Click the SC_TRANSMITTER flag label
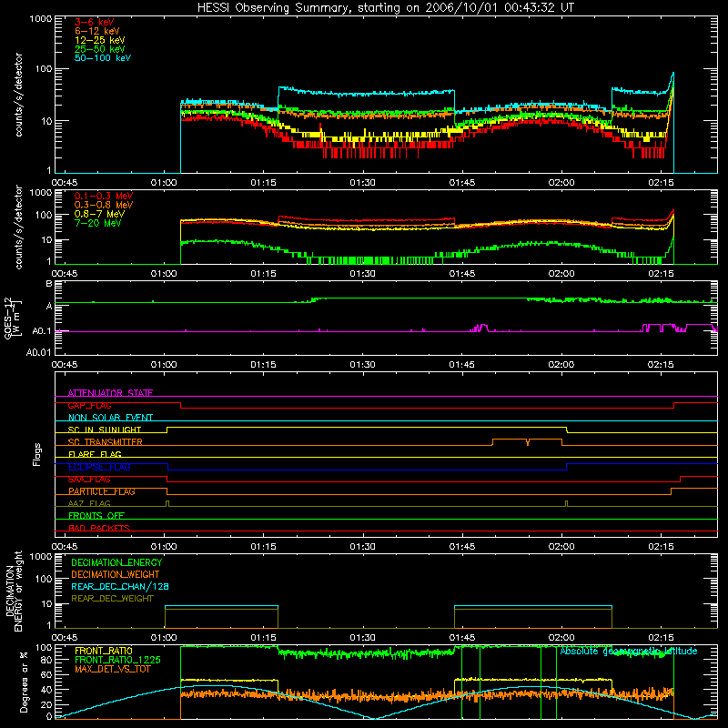Viewport: 728px width, 728px height. tap(105, 442)
